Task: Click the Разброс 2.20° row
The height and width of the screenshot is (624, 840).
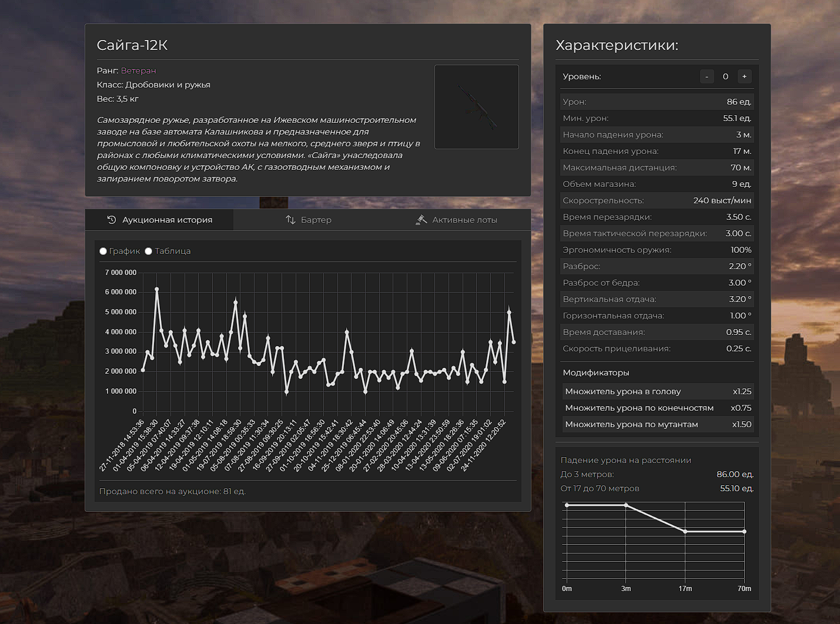Action: pos(657,266)
